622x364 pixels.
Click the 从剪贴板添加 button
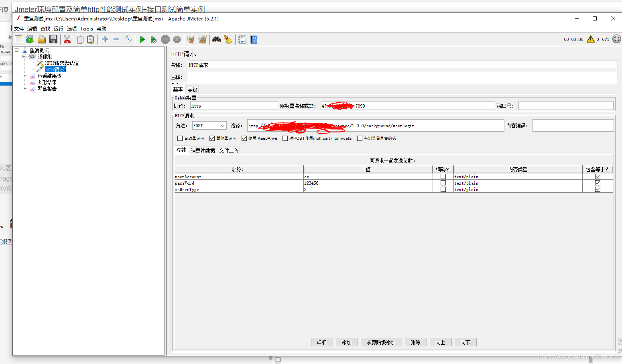[x=381, y=342]
